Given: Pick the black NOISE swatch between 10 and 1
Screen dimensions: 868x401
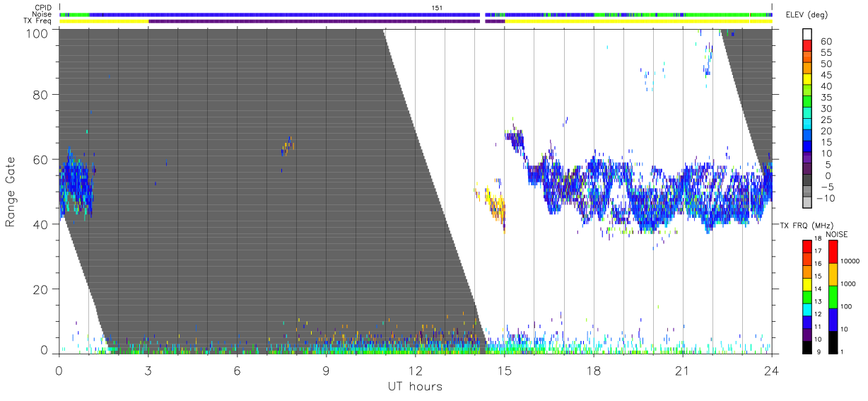Looking at the screenshot, I should [833, 342].
